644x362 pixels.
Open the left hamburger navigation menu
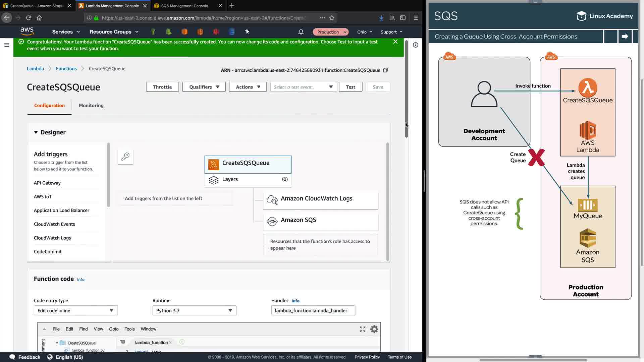[6, 45]
